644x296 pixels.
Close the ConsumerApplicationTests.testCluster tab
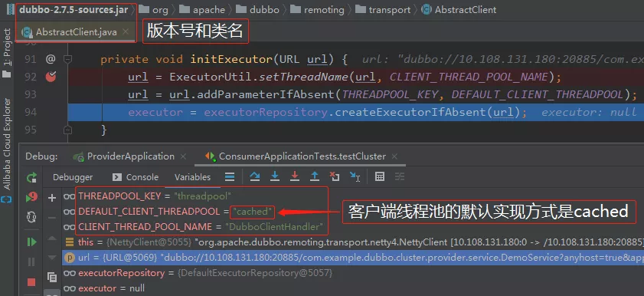pyautogui.click(x=394, y=156)
